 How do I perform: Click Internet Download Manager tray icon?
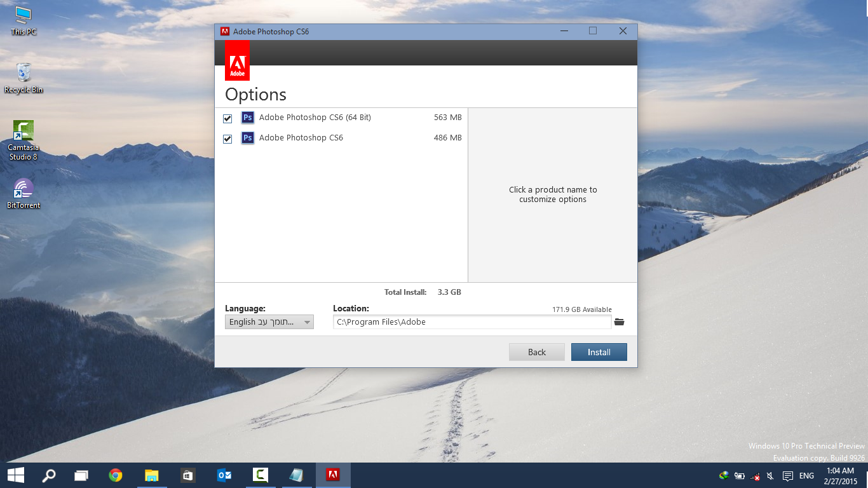[x=724, y=475]
